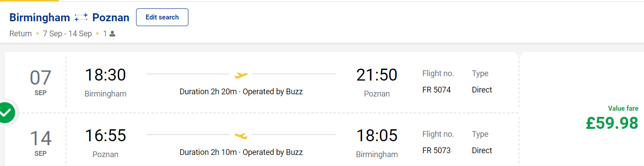Click the Edit search button
The image size is (644, 166).
click(x=162, y=17)
